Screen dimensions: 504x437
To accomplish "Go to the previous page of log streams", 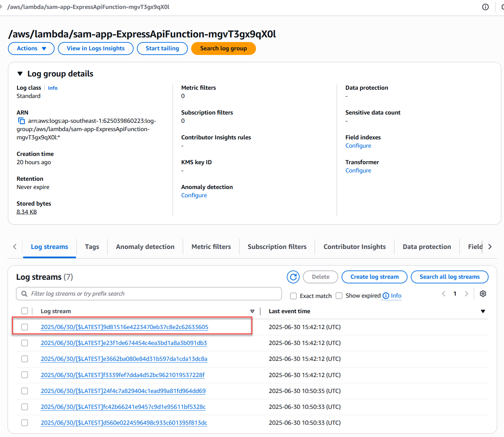I will click(x=443, y=294).
